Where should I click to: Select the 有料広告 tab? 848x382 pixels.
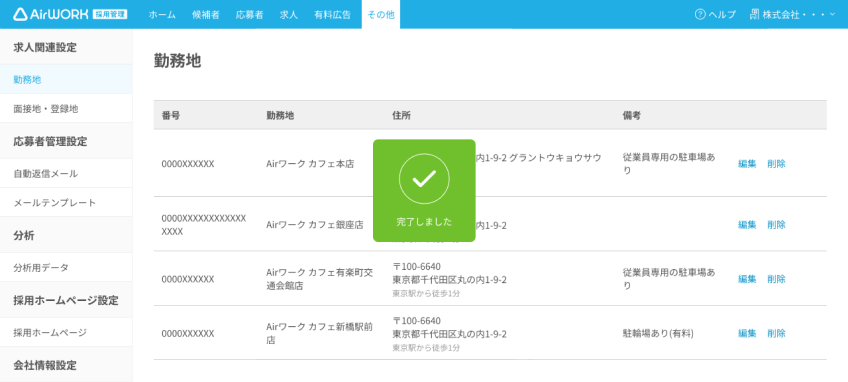click(x=332, y=15)
